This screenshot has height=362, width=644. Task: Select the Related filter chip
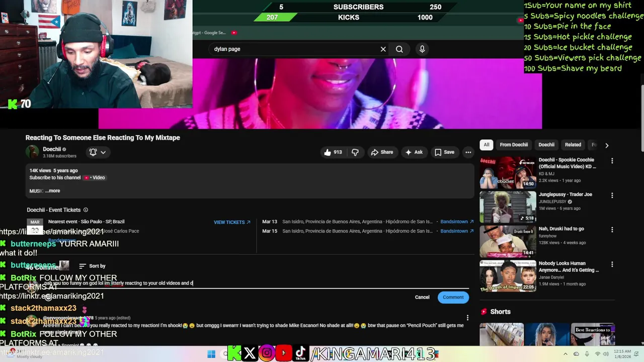[573, 145]
